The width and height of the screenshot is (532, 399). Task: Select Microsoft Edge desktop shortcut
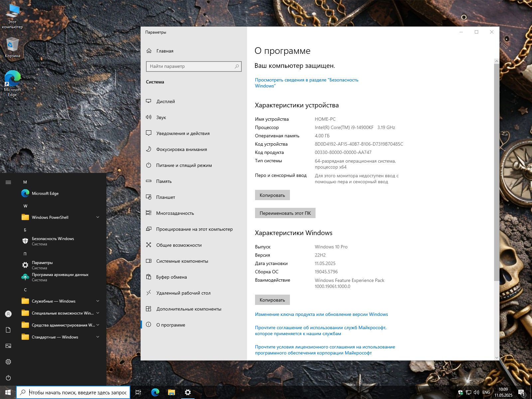click(13, 83)
